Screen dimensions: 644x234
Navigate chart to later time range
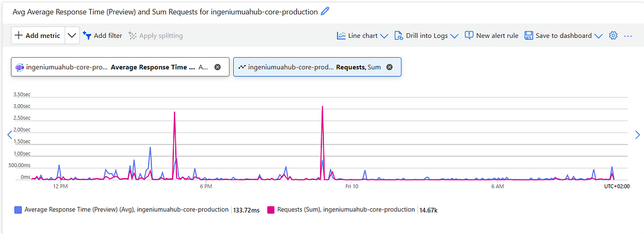point(638,135)
